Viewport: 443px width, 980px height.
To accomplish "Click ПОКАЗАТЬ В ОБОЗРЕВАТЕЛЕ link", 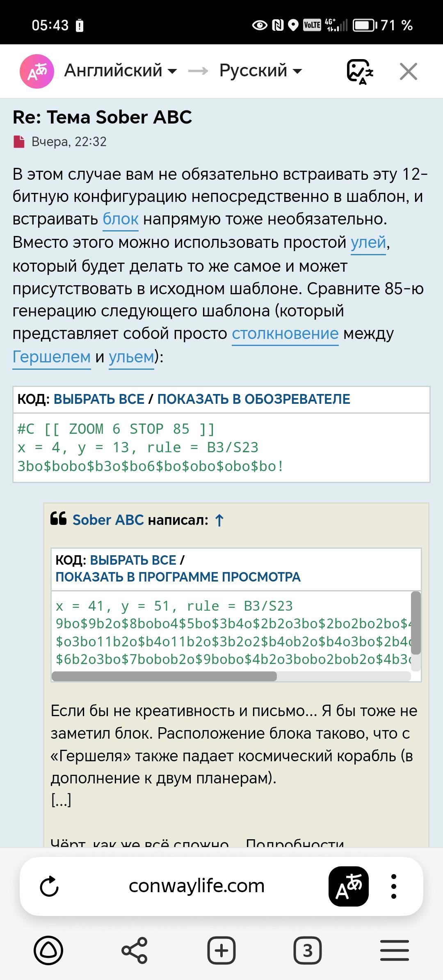I will pyautogui.click(x=253, y=399).
